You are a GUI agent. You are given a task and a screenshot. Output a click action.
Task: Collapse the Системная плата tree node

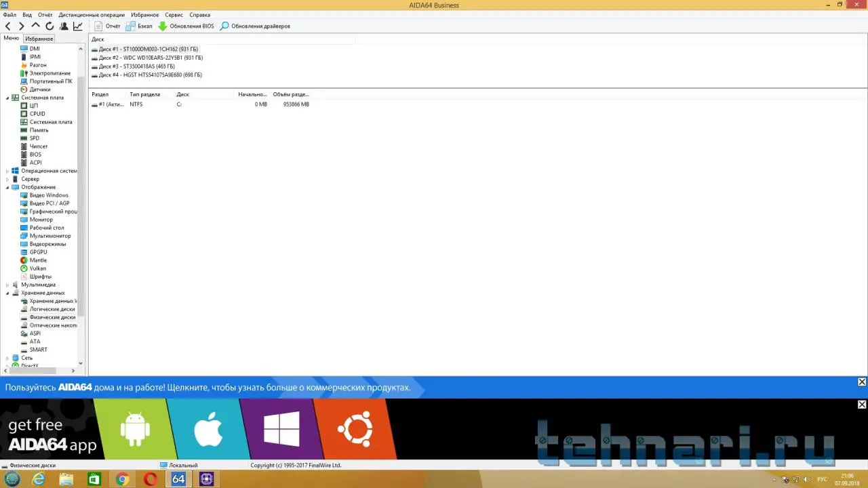point(7,98)
